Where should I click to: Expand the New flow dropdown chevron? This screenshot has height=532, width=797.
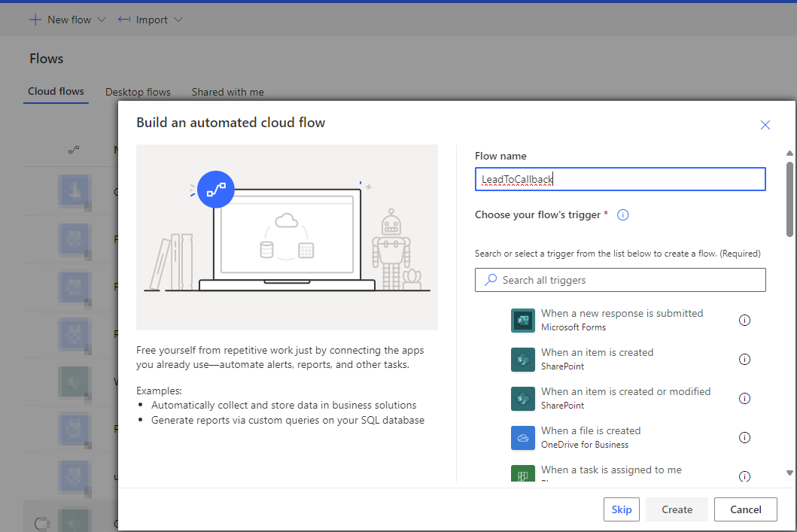pyautogui.click(x=101, y=20)
